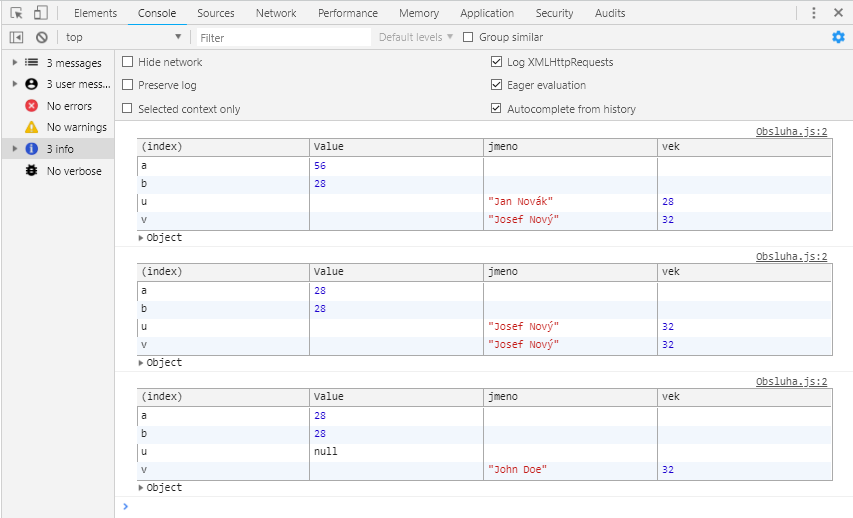
Task: Clear console with the block icon
Action: (41, 37)
